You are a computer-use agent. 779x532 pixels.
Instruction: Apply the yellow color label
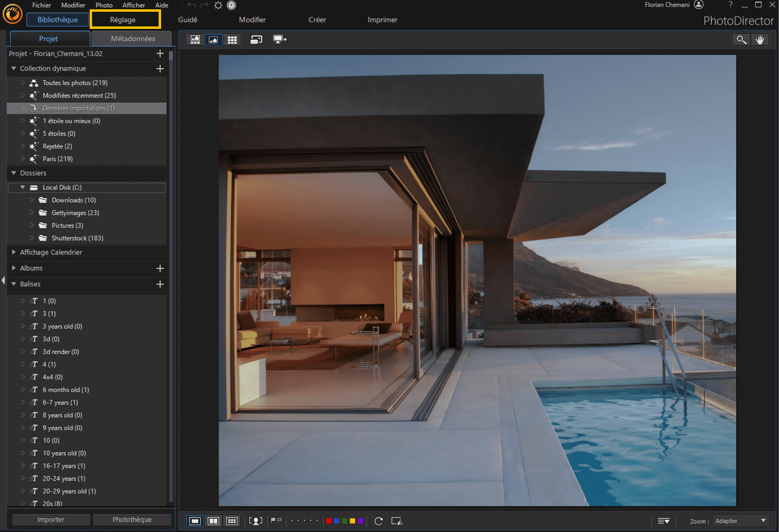(353, 521)
